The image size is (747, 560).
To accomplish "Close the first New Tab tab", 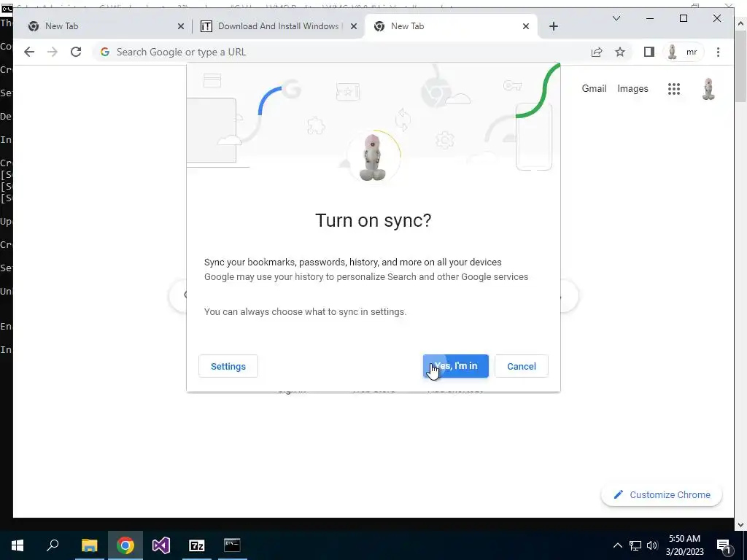I will (x=181, y=26).
